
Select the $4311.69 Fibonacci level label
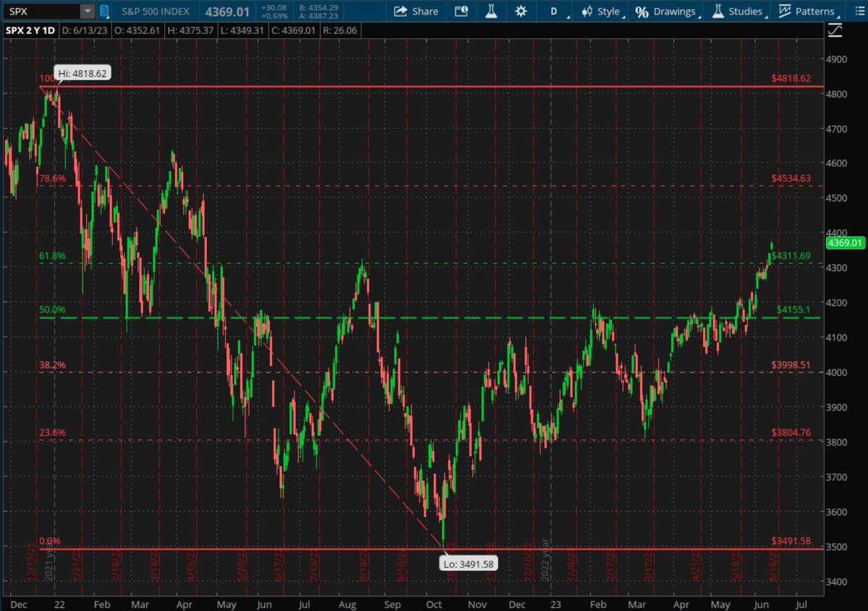(x=791, y=255)
